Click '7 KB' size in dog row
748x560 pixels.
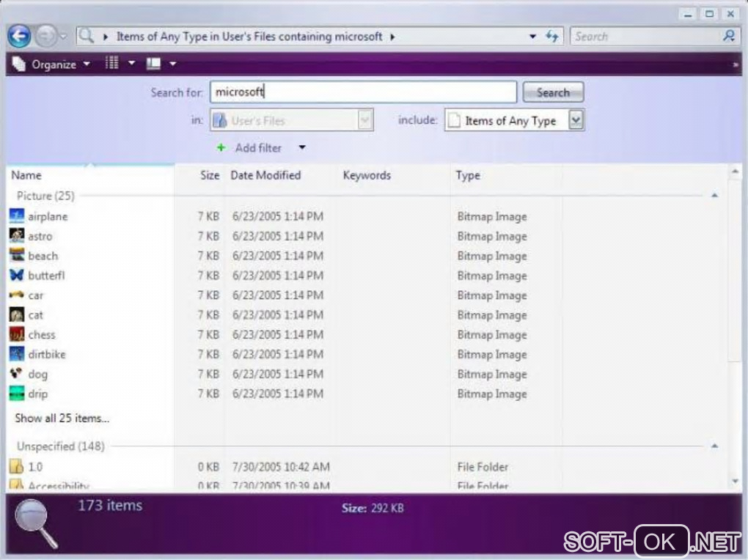click(208, 374)
